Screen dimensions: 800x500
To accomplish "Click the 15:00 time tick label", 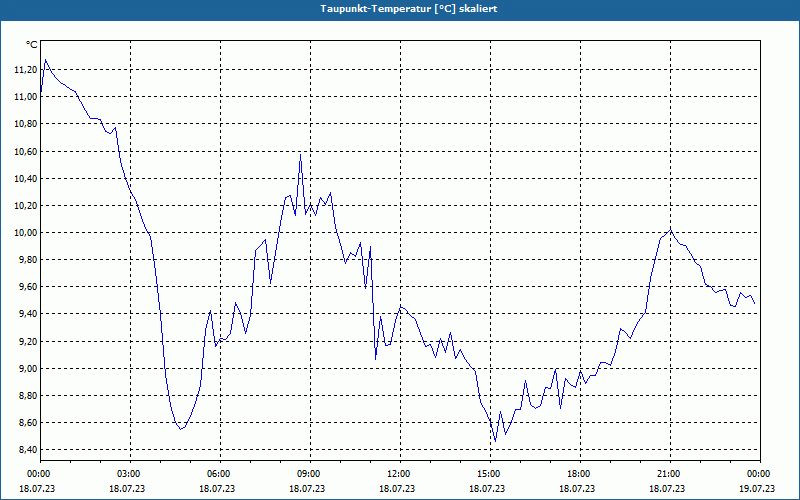I will [x=490, y=474].
